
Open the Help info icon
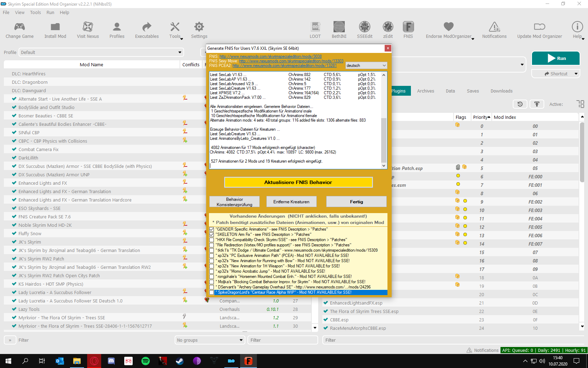point(577,27)
